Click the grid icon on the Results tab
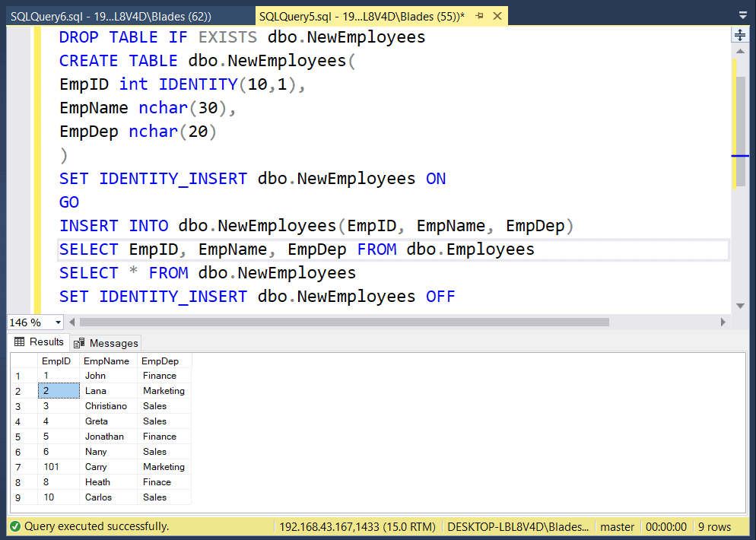The width and height of the screenshot is (756, 540). tap(21, 341)
